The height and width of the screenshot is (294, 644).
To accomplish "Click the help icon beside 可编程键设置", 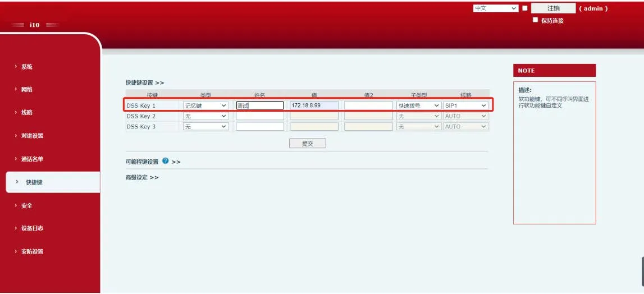I will point(166,161).
